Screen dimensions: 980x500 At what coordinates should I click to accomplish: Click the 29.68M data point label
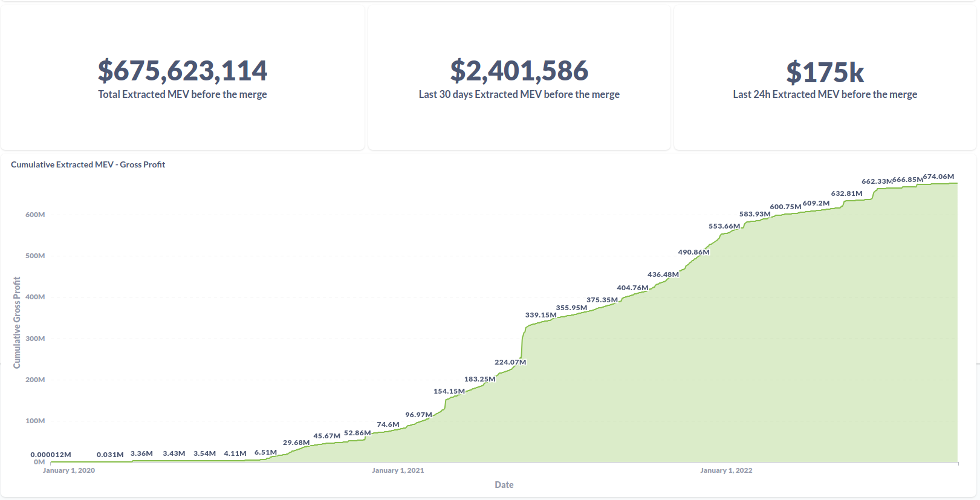[296, 443]
